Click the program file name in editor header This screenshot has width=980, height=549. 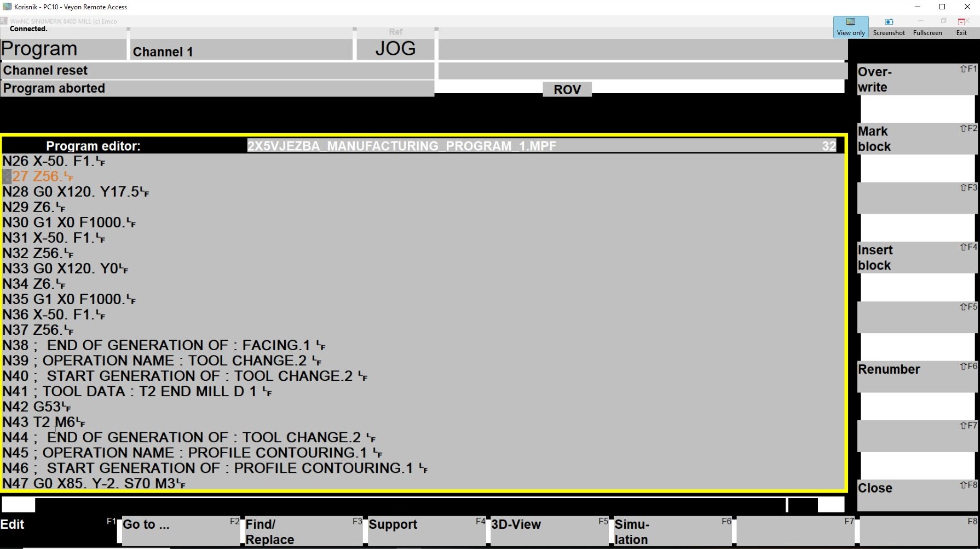(x=401, y=146)
